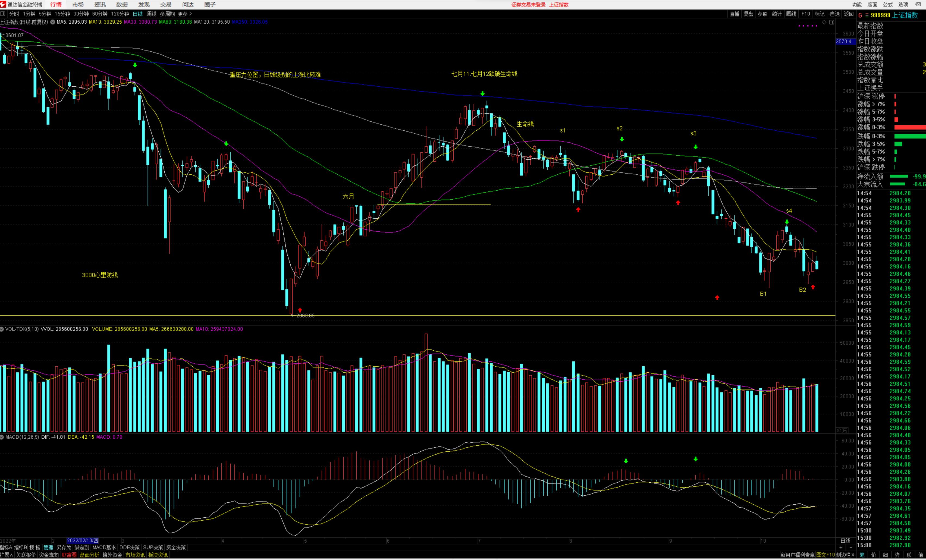Image resolution: width=926 pixels, height=560 pixels.
Task: Click the diamond icon above the chart
Action: tap(824, 22)
